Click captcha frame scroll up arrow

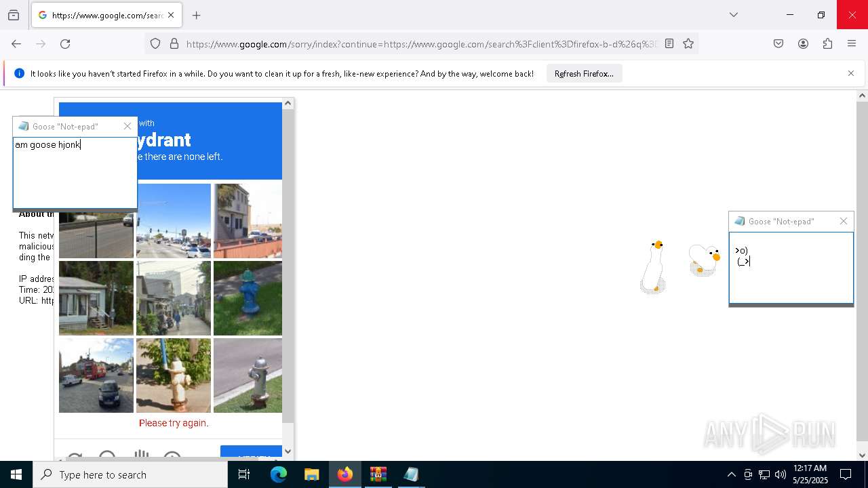288,103
